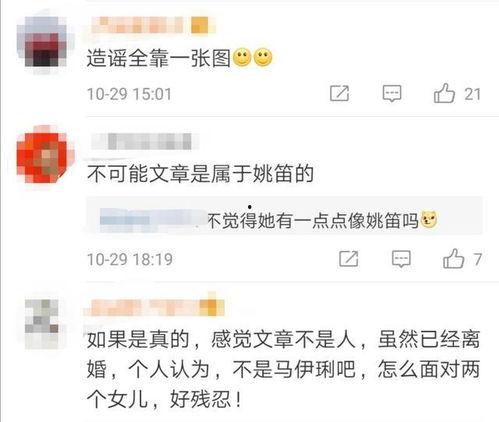The height and width of the screenshot is (422, 499).
Task: Open the first commenter's pixelated avatar
Action: click(45, 42)
